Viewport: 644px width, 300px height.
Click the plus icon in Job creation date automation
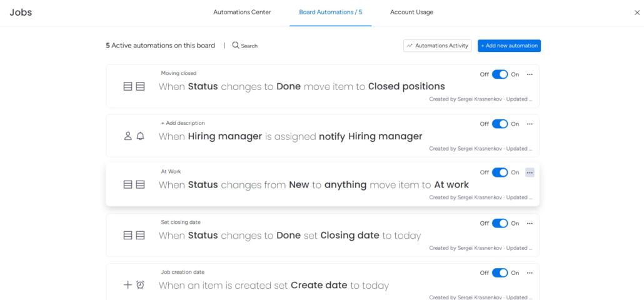[128, 285]
